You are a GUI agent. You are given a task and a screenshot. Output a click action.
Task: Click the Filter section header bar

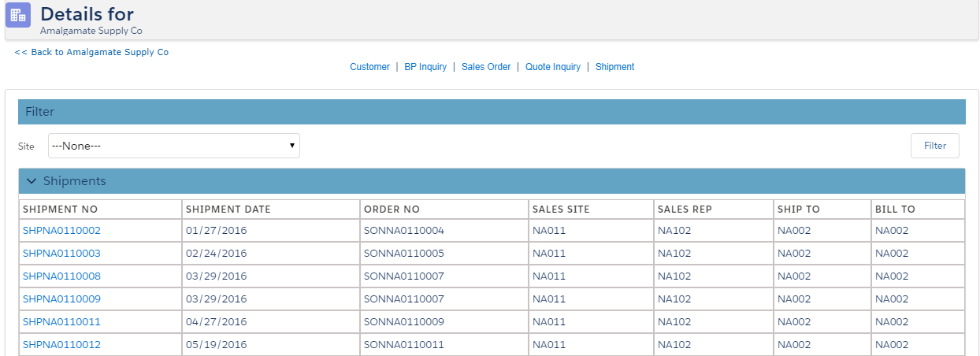[x=492, y=112]
